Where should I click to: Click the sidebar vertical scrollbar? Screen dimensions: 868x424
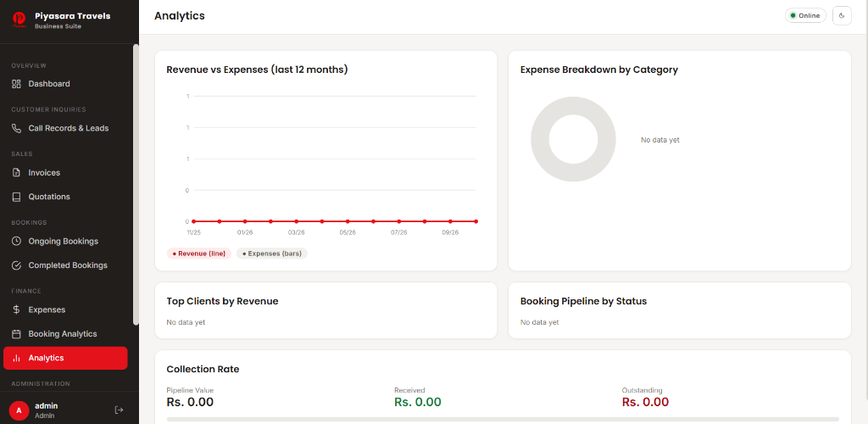pyautogui.click(x=136, y=184)
